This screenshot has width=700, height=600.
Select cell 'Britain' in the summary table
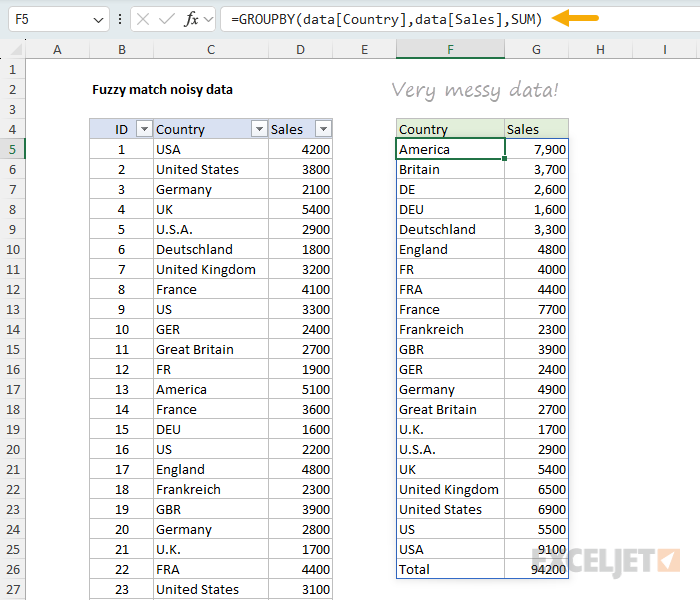point(450,170)
